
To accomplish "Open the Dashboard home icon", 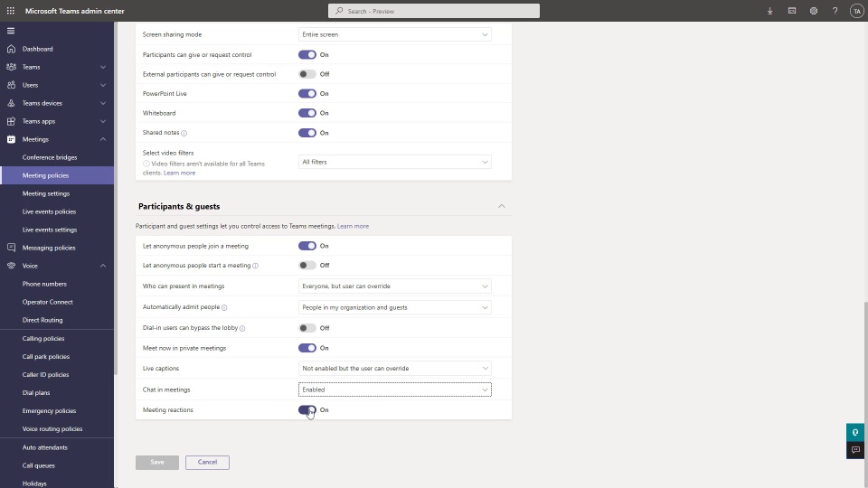I will pos(11,49).
